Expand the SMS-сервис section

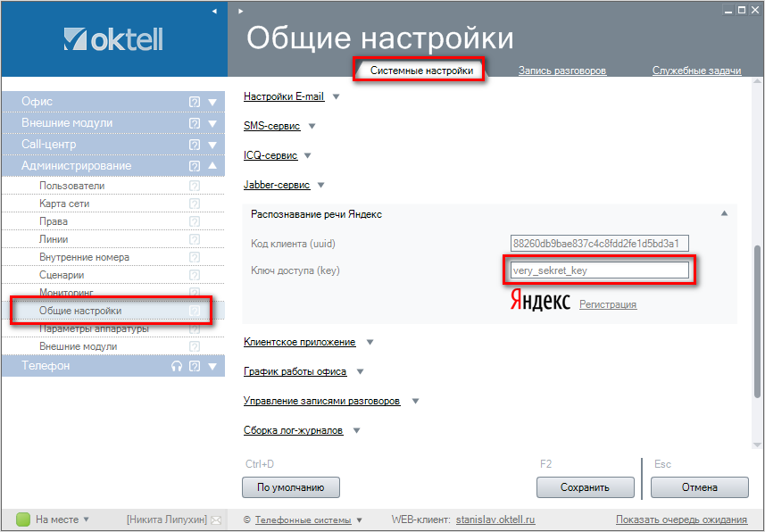pyautogui.click(x=271, y=126)
